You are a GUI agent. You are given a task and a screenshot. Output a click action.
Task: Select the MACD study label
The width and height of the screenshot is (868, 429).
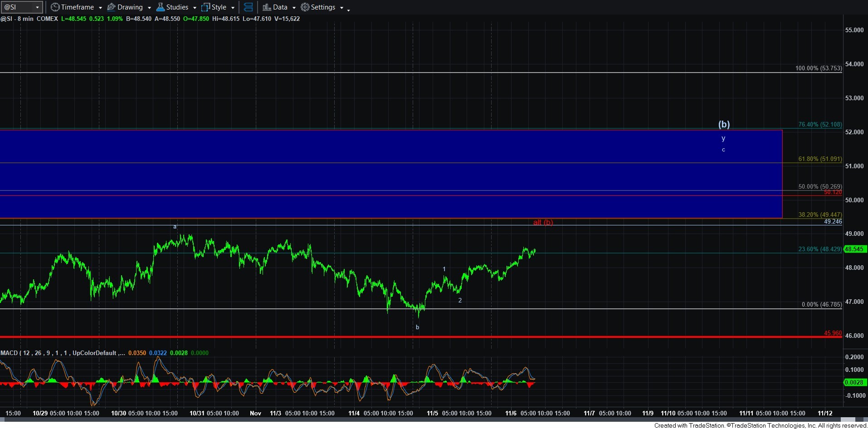point(9,353)
